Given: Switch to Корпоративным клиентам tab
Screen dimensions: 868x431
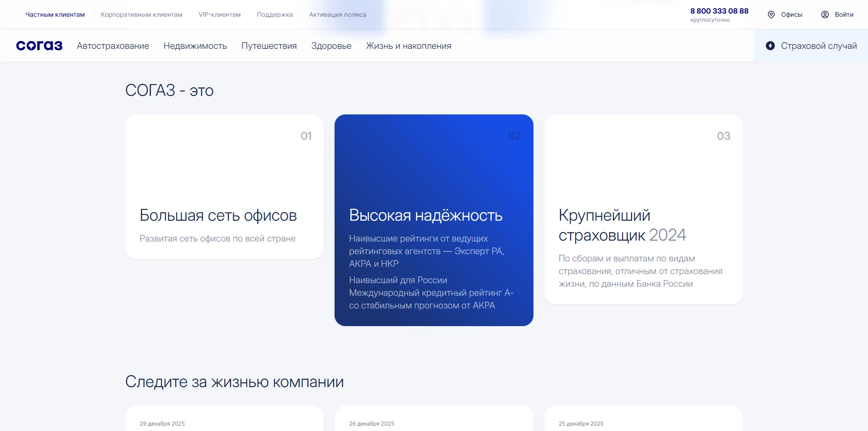Looking at the screenshot, I should tap(142, 14).
